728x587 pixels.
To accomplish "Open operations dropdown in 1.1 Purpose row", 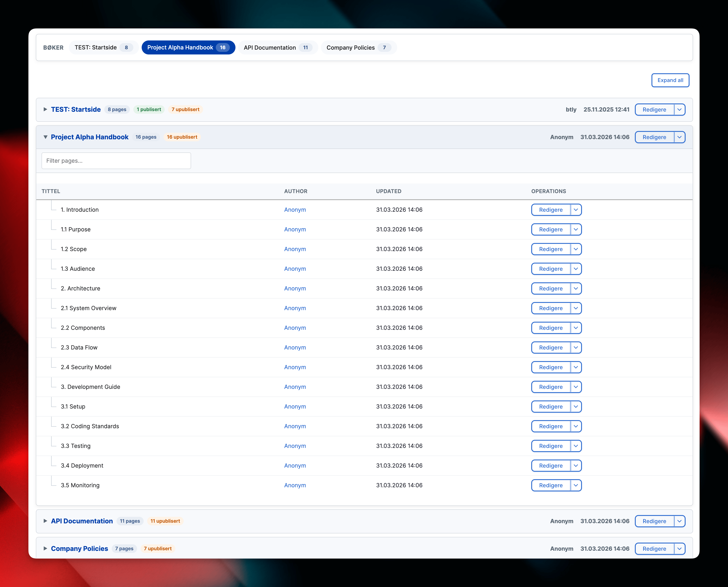I will click(576, 229).
